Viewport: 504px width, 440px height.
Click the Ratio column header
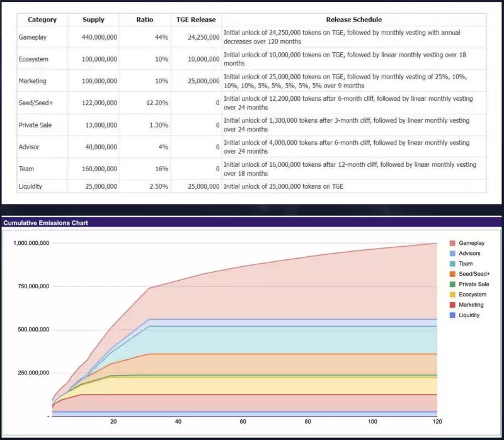pos(145,20)
